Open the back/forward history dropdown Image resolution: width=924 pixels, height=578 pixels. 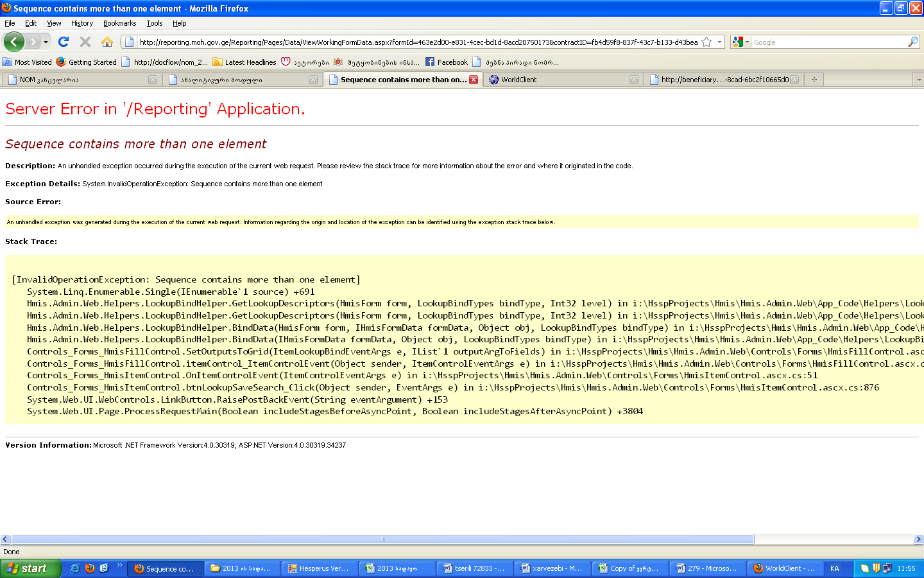(x=46, y=42)
